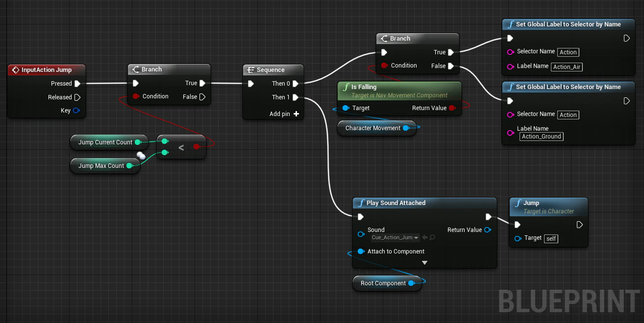
Task: Click the Return Value pin on Is Falling
Action: (452, 108)
